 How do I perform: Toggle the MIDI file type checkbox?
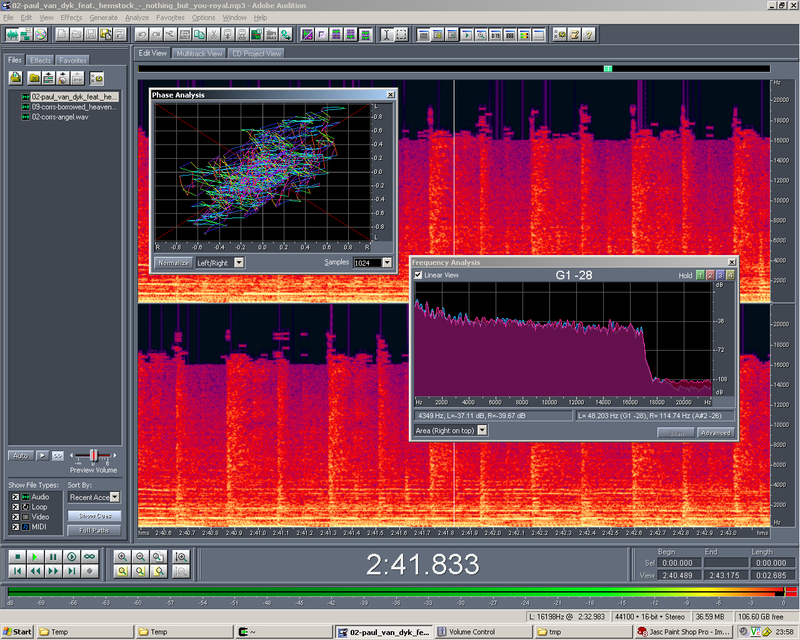coord(15,527)
